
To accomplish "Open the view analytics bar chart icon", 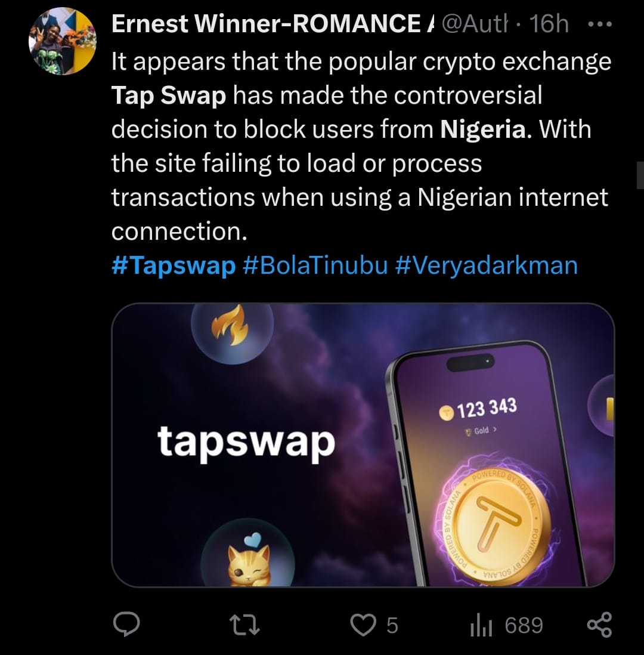I will pyautogui.click(x=481, y=625).
